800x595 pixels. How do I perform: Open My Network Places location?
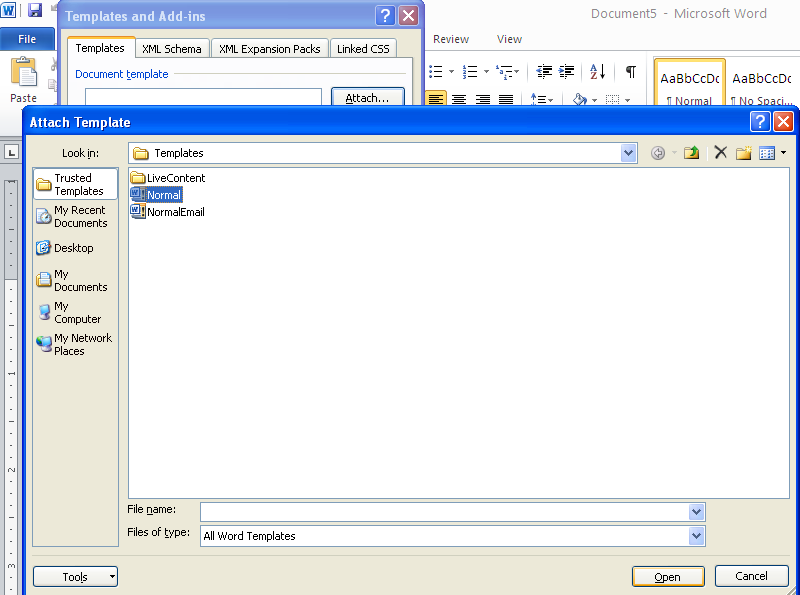76,344
